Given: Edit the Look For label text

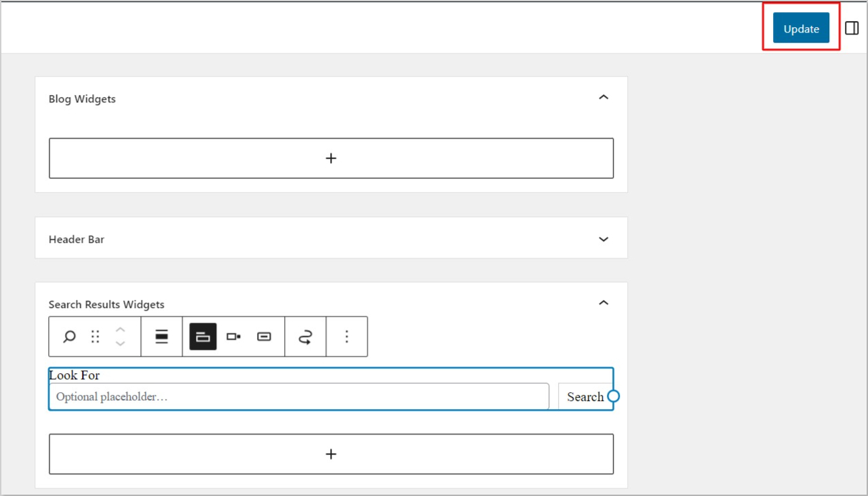Looking at the screenshot, I should pos(73,375).
